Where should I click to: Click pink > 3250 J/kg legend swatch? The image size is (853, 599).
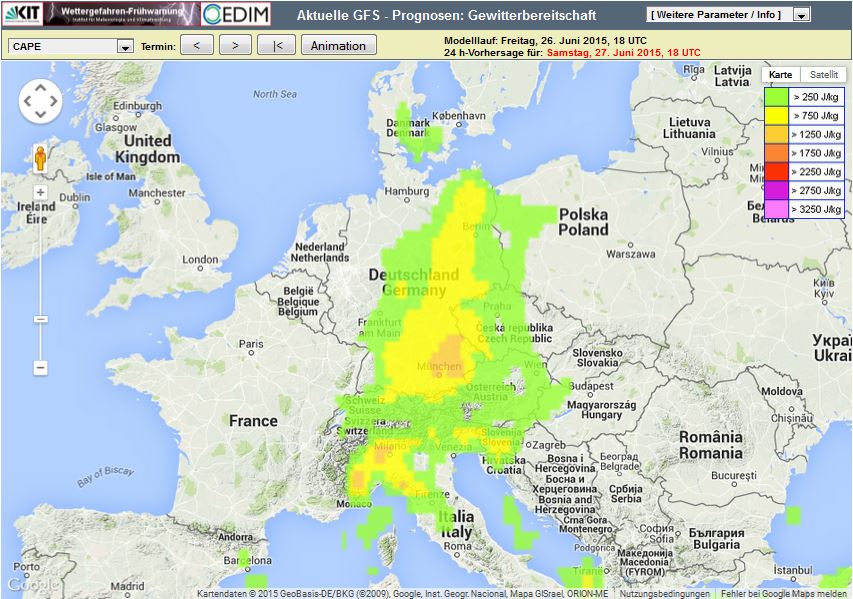click(x=776, y=209)
